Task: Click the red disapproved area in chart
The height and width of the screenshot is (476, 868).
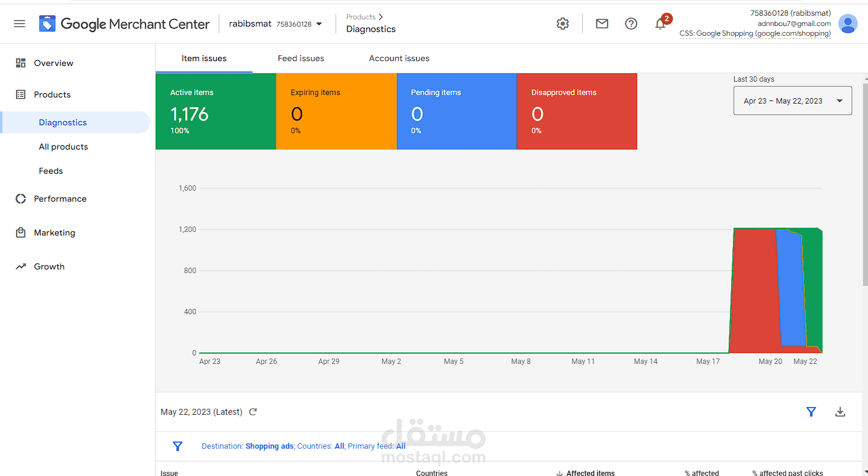Action: 754,291
